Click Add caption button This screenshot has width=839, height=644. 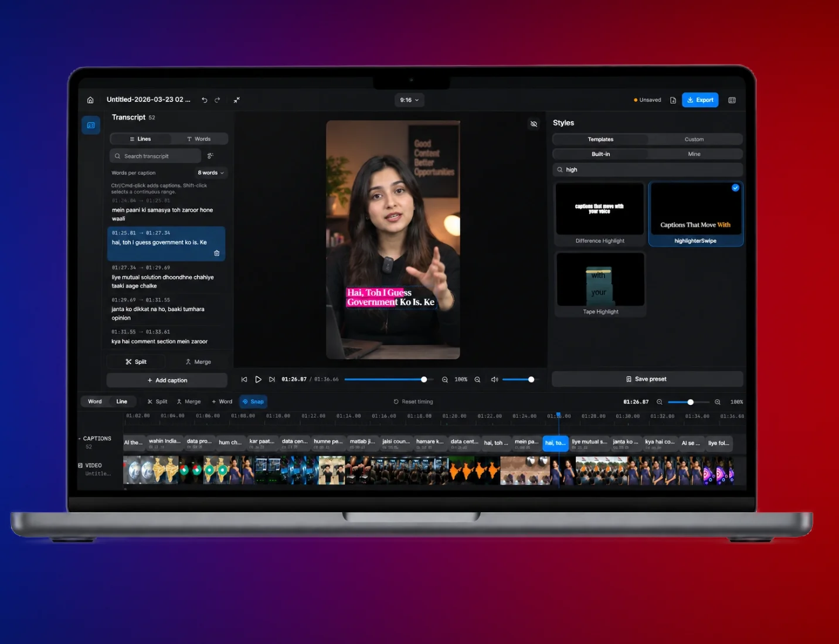[167, 380]
